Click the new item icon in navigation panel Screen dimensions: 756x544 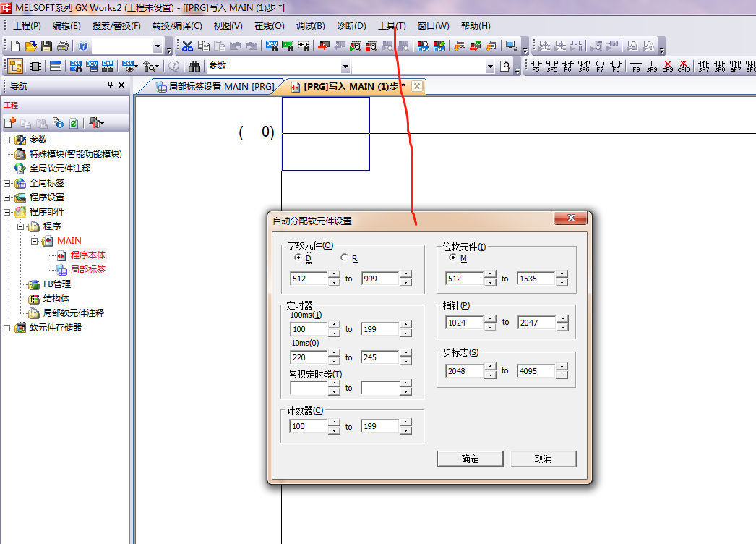(x=10, y=124)
